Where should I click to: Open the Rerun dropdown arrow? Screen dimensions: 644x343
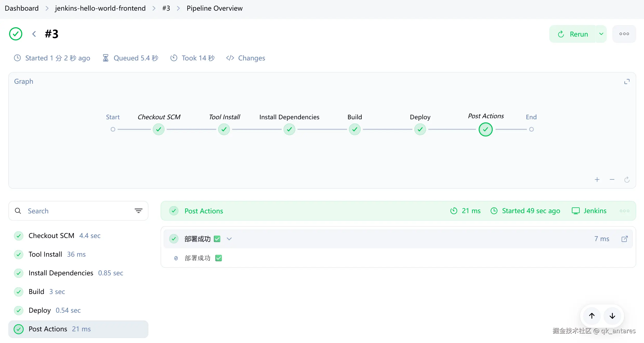tap(601, 34)
